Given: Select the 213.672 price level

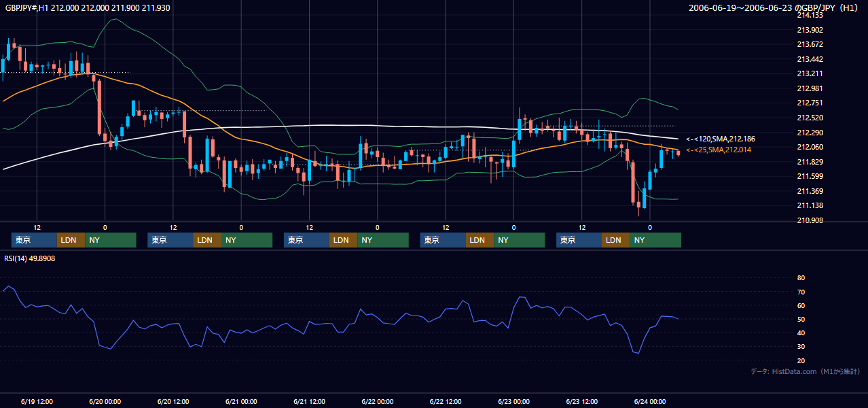Looking at the screenshot, I should pyautogui.click(x=810, y=44).
